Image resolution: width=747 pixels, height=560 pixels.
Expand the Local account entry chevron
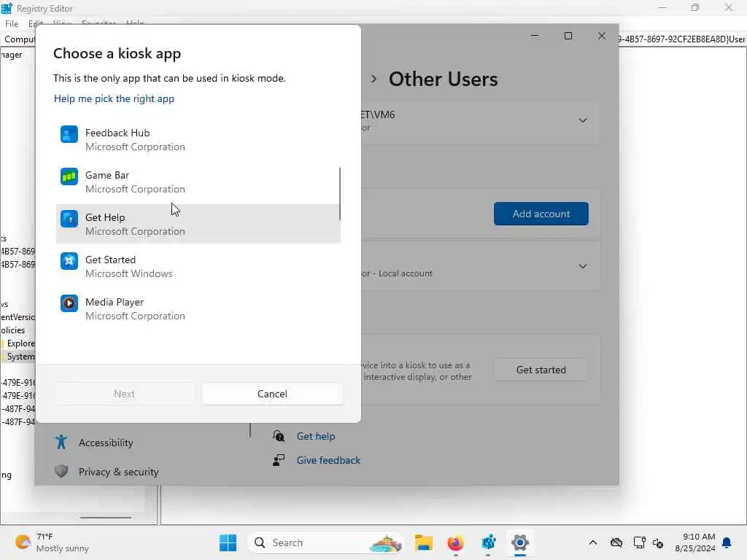583,266
